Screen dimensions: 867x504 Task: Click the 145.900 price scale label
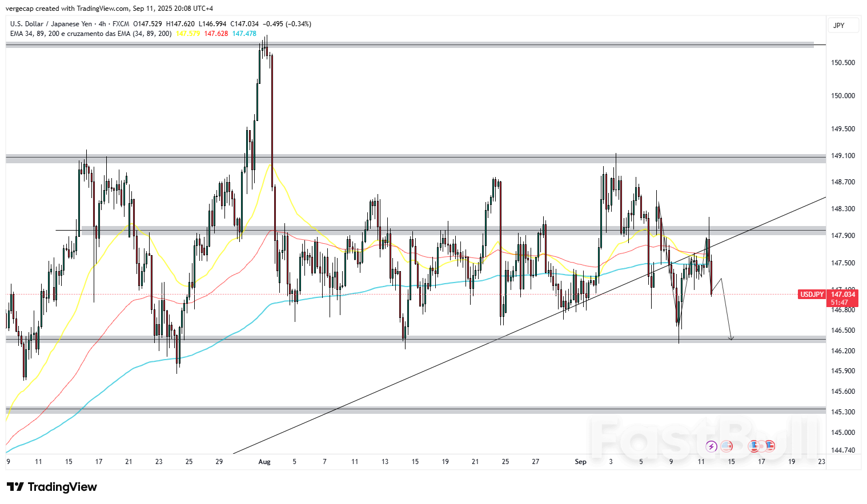pyautogui.click(x=843, y=371)
